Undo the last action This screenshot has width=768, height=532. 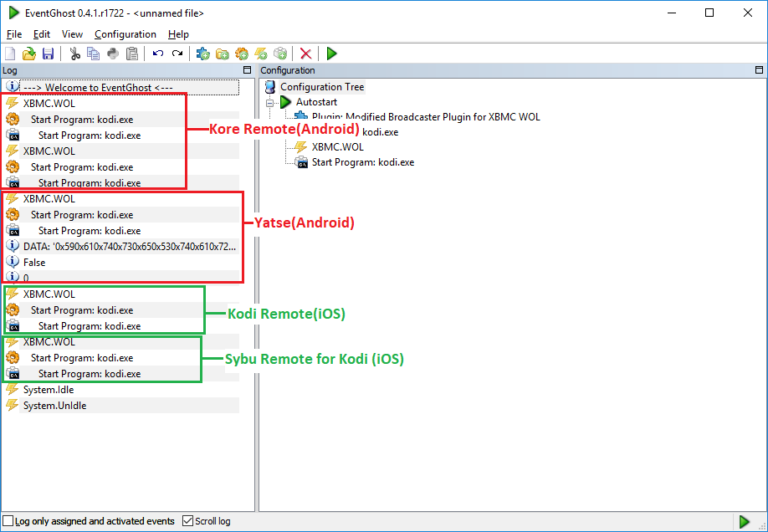158,54
